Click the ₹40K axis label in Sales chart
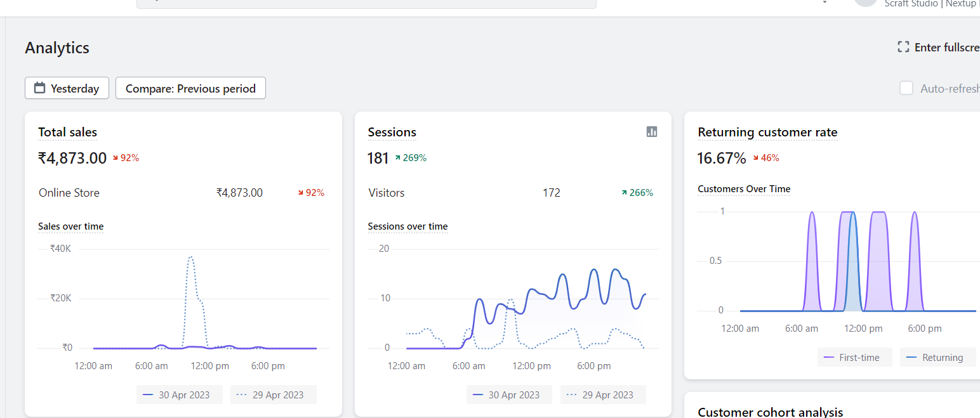 [x=61, y=249]
